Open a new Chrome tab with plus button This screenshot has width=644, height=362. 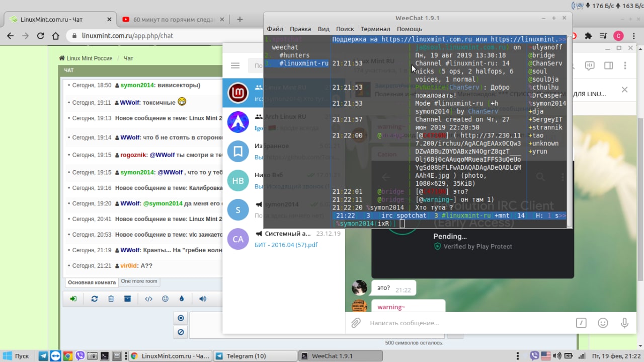240,20
